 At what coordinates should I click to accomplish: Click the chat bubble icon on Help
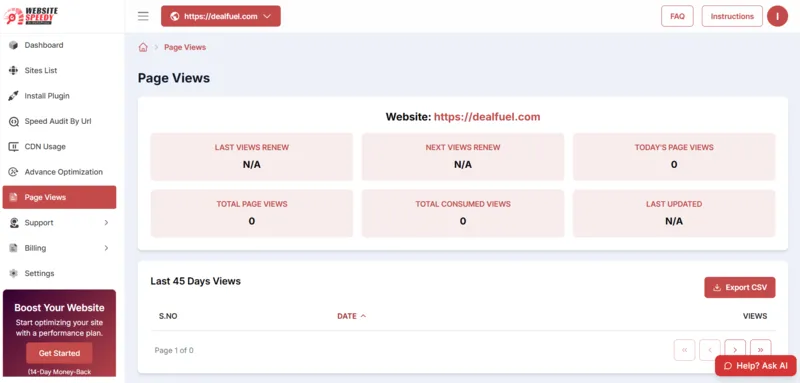[728, 366]
